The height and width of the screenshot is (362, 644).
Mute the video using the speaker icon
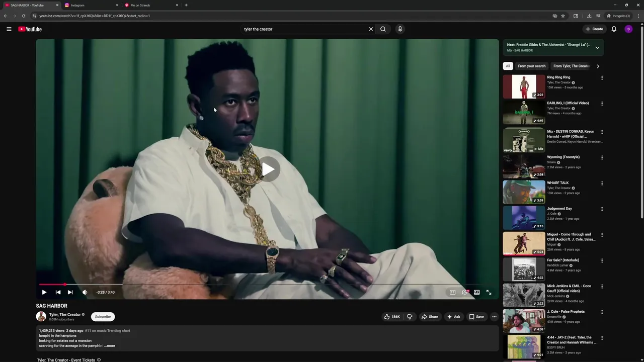click(x=85, y=292)
